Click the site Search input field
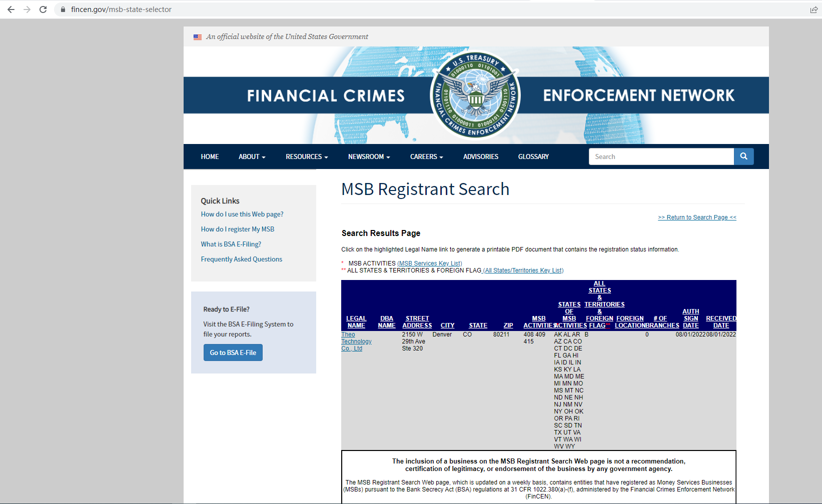 point(661,156)
